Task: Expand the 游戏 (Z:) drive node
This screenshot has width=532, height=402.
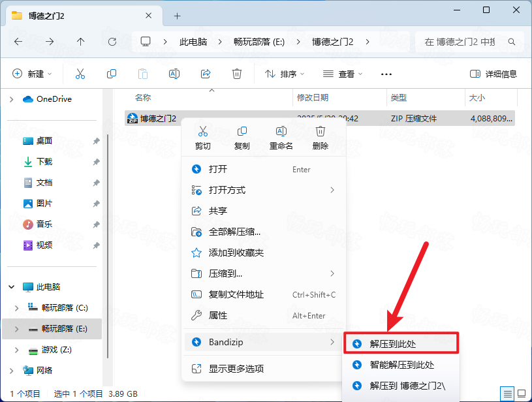Action: click(x=16, y=350)
